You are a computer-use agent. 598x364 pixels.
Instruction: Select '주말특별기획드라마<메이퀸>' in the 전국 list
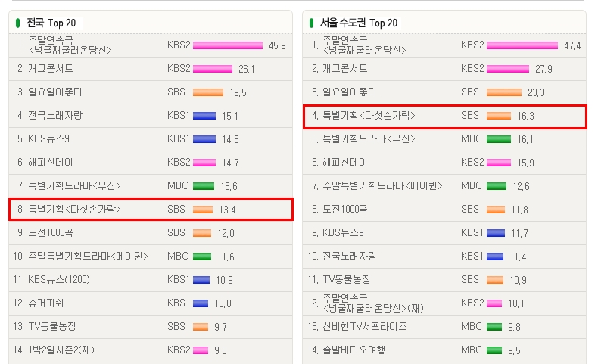[x=88, y=256]
